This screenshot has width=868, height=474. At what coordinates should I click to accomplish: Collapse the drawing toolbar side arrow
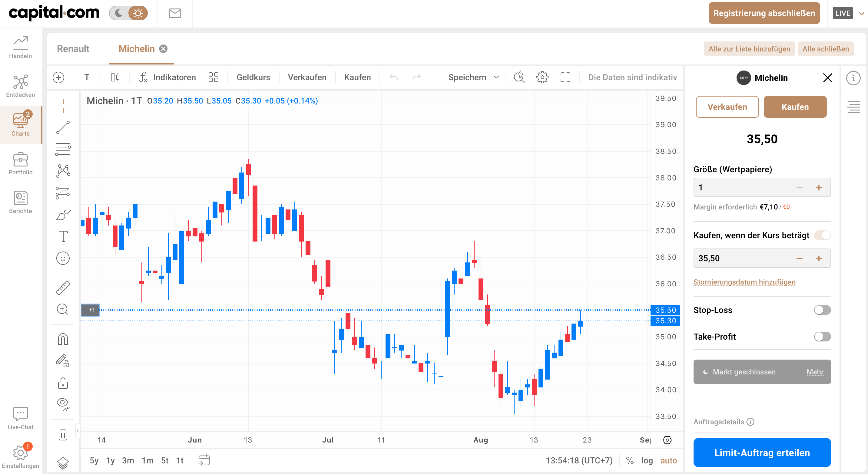78,431
